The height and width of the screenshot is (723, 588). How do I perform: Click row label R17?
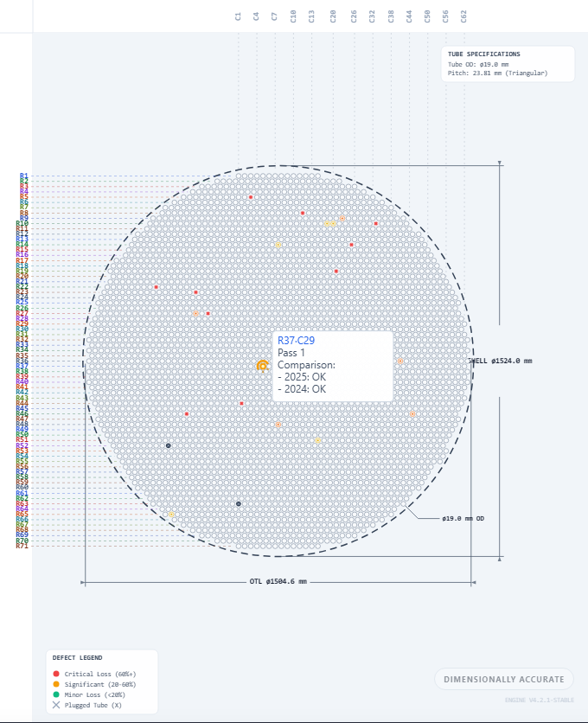22,260
